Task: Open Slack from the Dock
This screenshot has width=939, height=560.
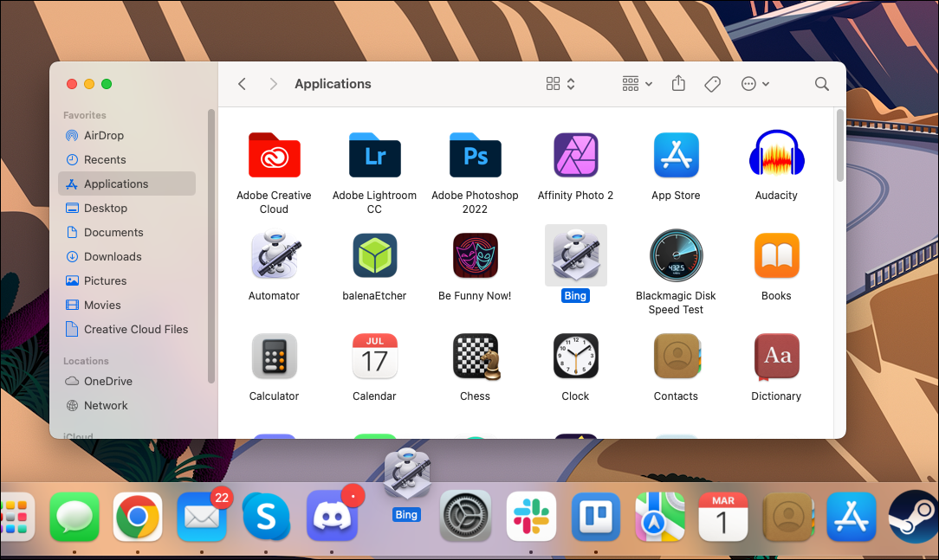Action: (531, 517)
